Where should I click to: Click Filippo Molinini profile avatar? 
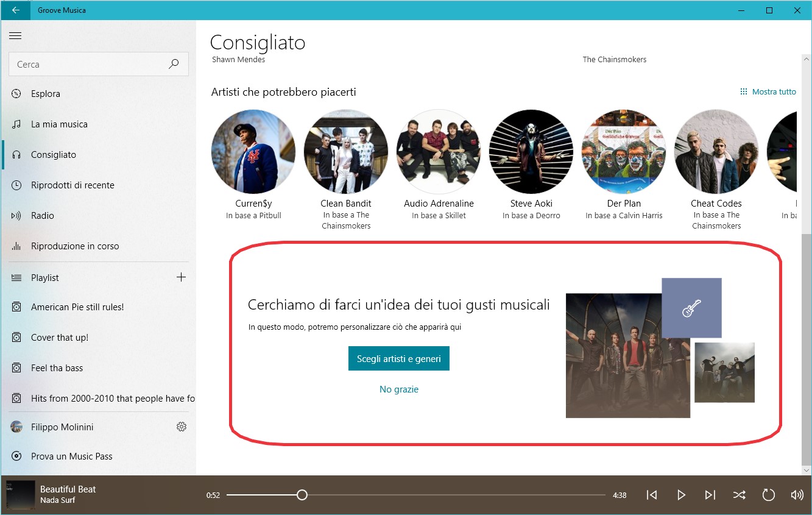click(16, 427)
